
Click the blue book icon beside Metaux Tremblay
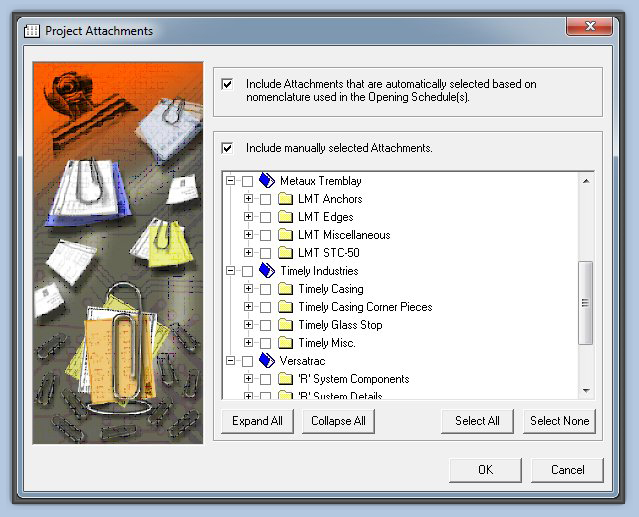(x=266, y=181)
